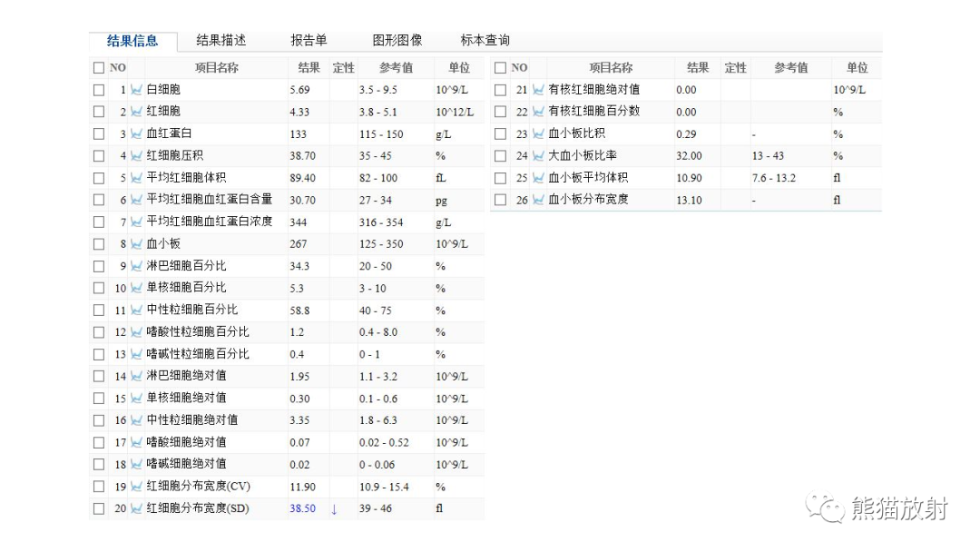This screenshot has height=552, width=980.
Task: Click the item name 嗜酸性粒细胞百分比
Action: click(x=198, y=332)
